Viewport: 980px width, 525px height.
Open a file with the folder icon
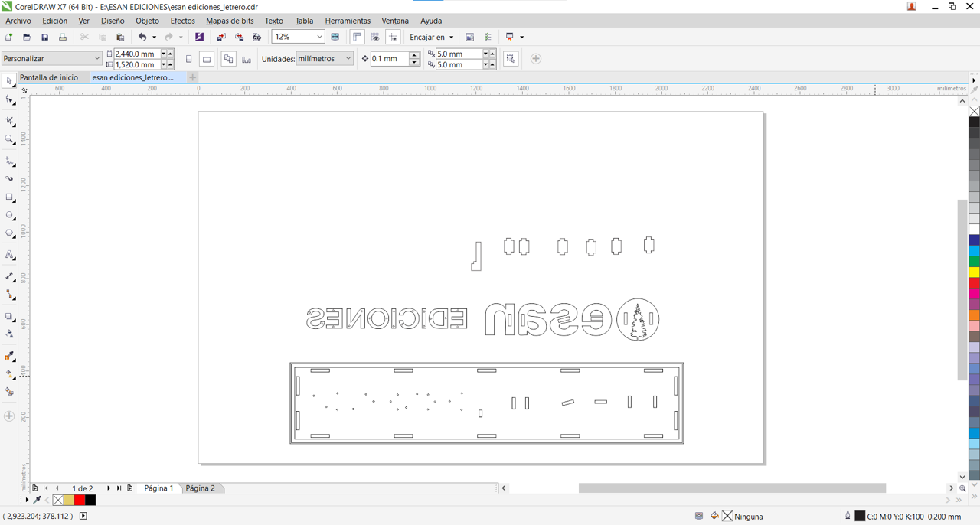[27, 37]
